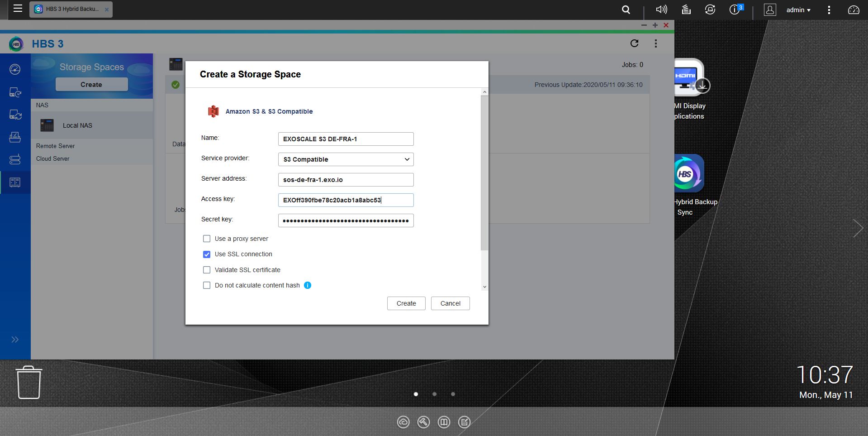Click the HBS 3 refresh icon
Screen dimensions: 868x436
(x=634, y=43)
